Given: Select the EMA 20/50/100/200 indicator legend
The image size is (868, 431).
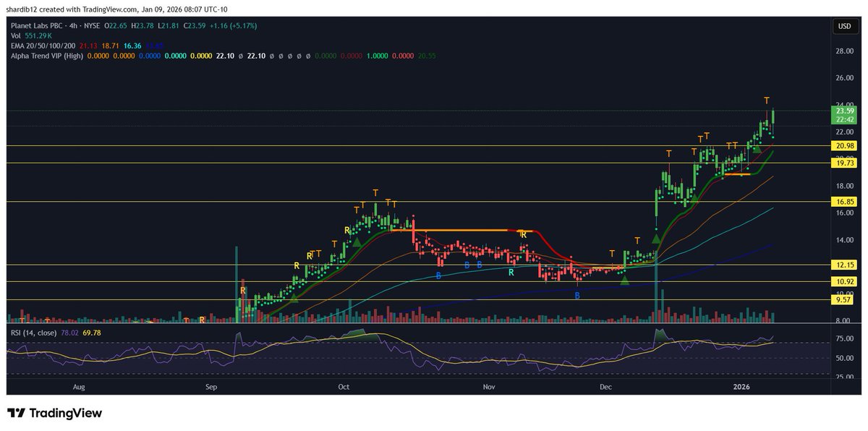Looking at the screenshot, I should tap(41, 46).
